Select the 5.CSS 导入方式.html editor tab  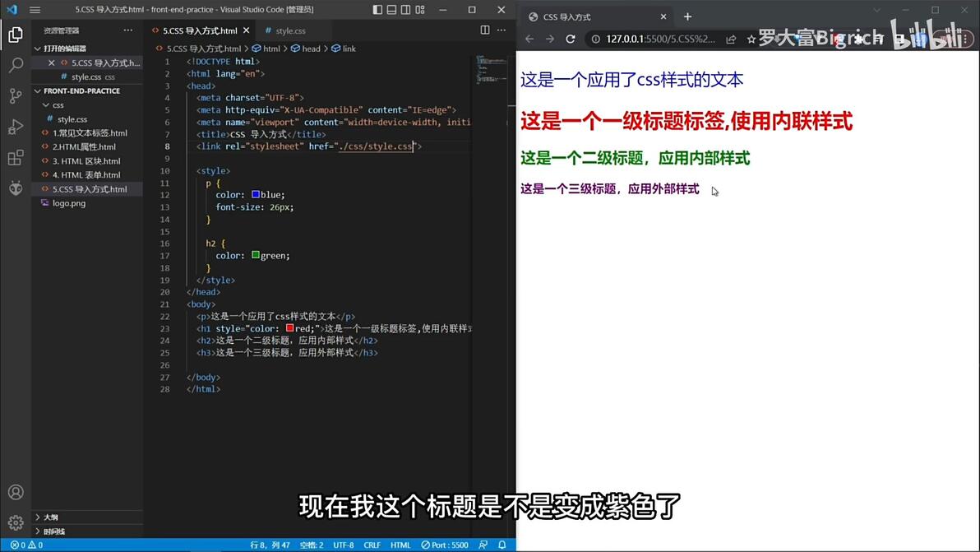(x=200, y=30)
